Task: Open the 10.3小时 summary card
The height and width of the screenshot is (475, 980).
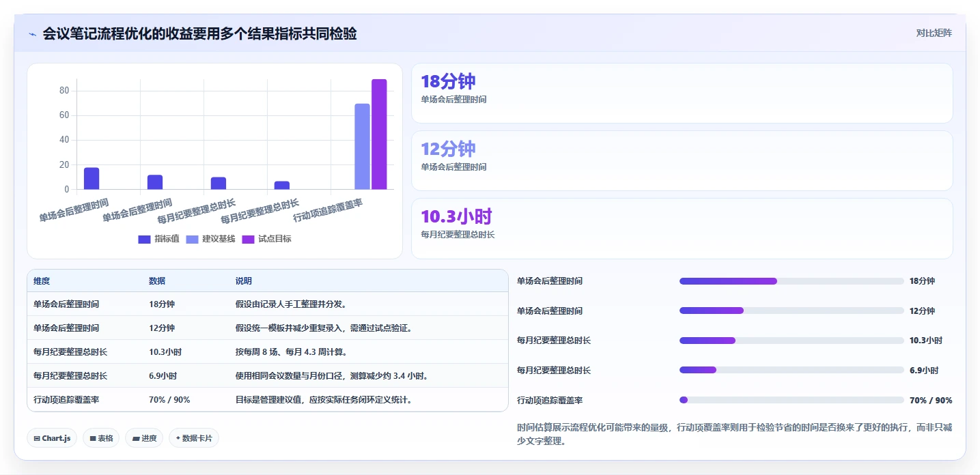Action: 682,229
